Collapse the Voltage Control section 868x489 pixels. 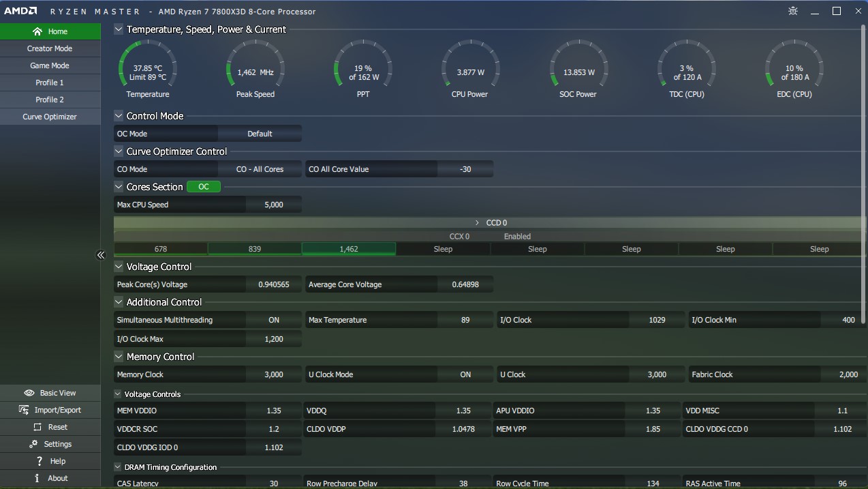pos(119,267)
